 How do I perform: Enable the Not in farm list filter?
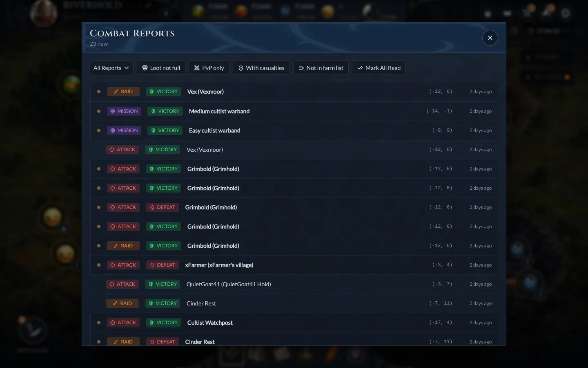click(321, 68)
